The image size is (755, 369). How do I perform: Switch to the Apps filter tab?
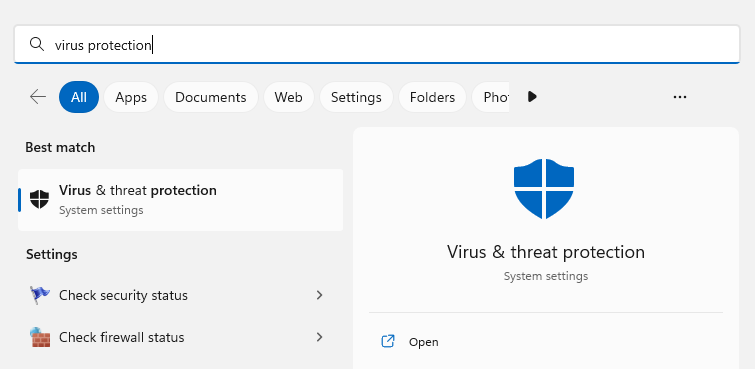(131, 97)
